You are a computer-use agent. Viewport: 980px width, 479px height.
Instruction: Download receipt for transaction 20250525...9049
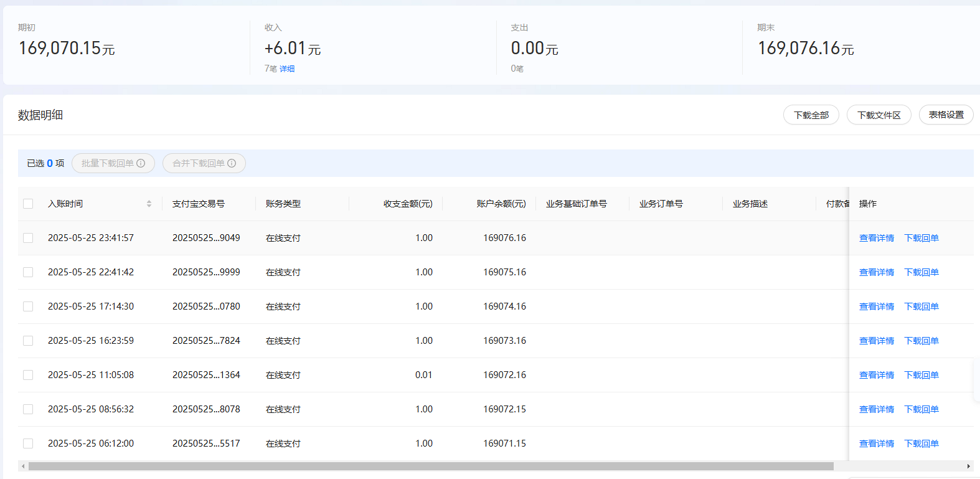921,238
